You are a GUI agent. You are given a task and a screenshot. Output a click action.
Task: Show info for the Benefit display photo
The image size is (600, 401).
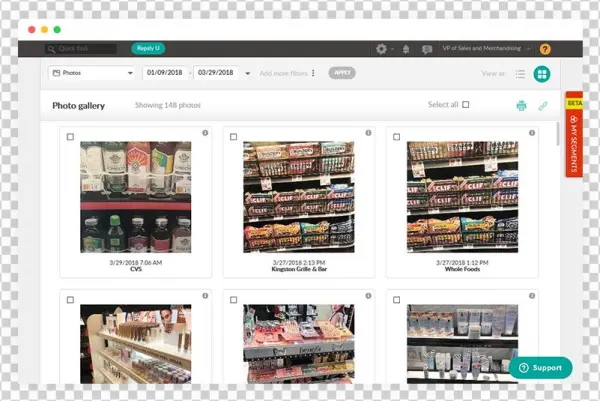(x=368, y=296)
